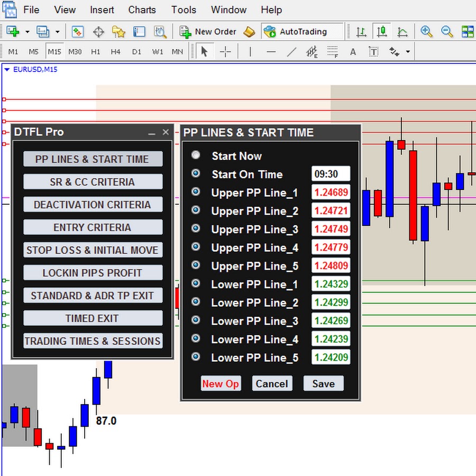This screenshot has height=476, width=476.
Task: Select the M1 timeframe
Action: coord(13,52)
